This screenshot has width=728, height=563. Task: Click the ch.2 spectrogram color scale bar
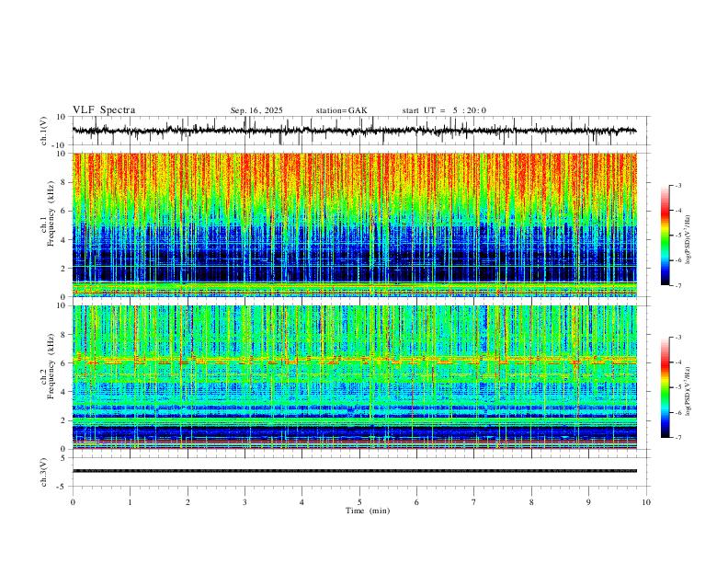click(665, 387)
